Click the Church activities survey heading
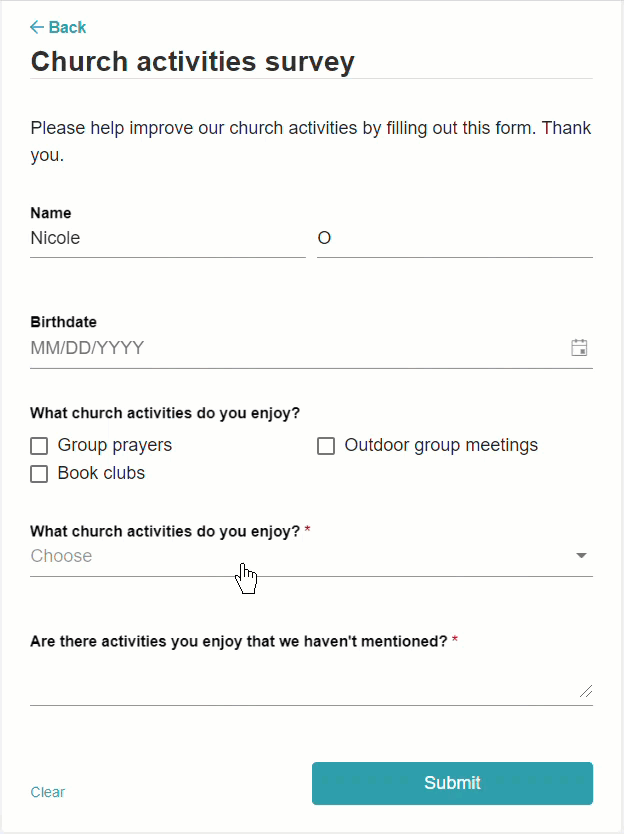Screen dimensions: 624x834 pyautogui.click(x=193, y=62)
